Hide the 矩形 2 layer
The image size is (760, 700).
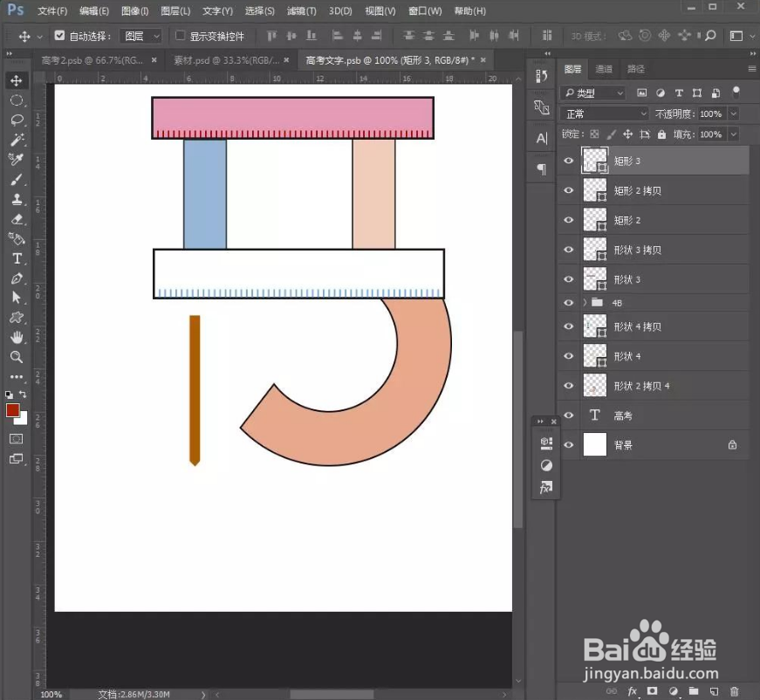tap(569, 220)
